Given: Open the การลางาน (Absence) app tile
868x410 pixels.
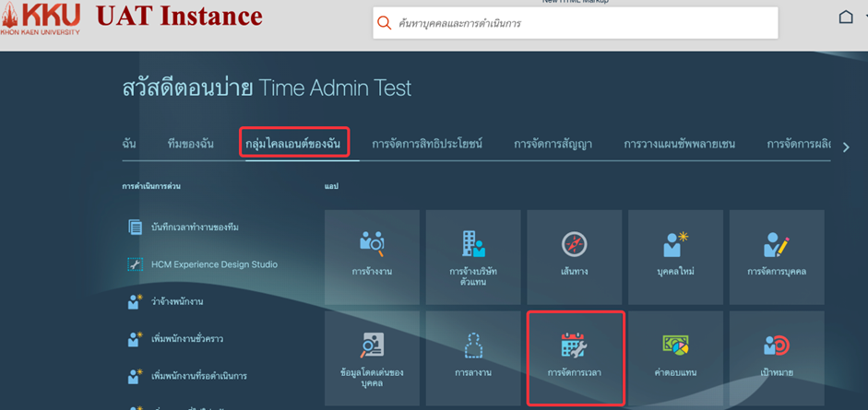Looking at the screenshot, I should (x=473, y=357).
